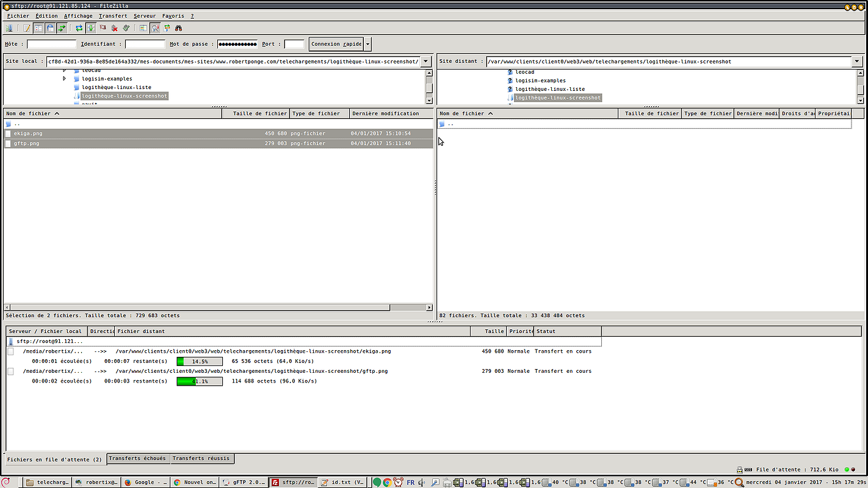The image size is (868, 488).
Task: Reconnect to last server with green check icon
Action: pyautogui.click(x=126, y=28)
